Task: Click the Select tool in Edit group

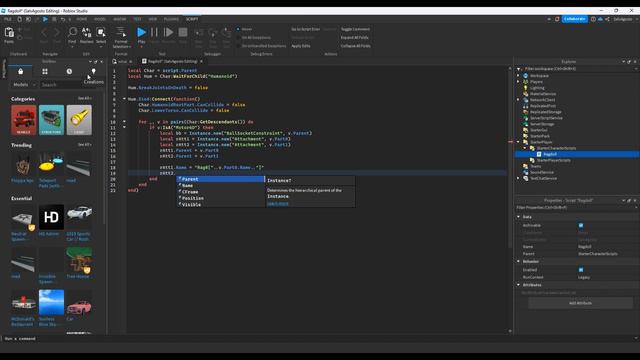Action: coord(101,32)
